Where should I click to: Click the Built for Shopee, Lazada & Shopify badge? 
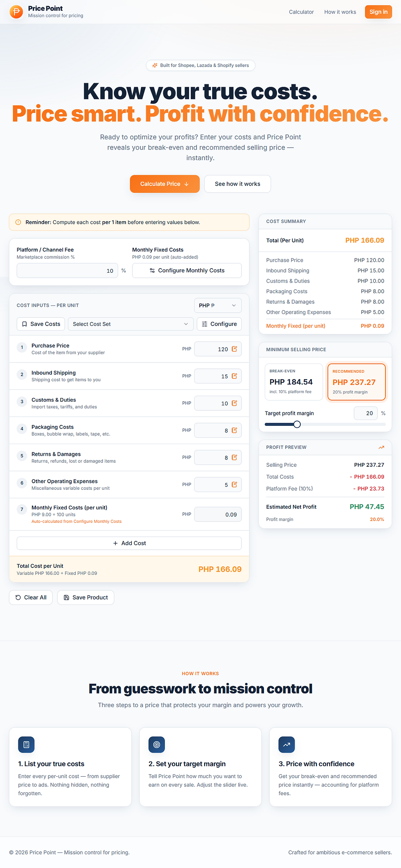point(200,65)
